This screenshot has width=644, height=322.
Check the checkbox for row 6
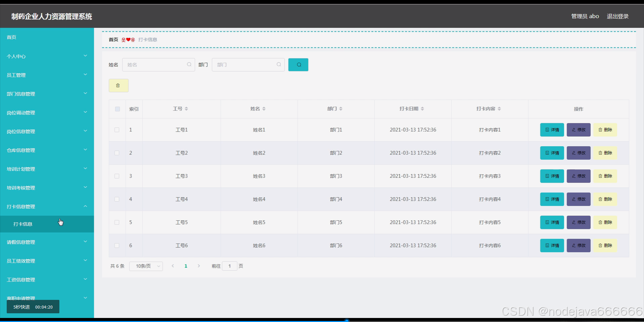(x=117, y=246)
